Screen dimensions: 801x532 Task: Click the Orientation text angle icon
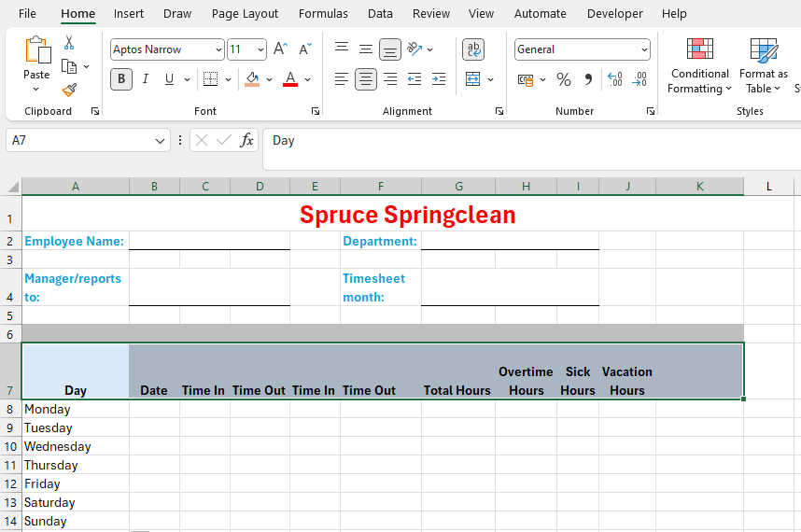[415, 49]
